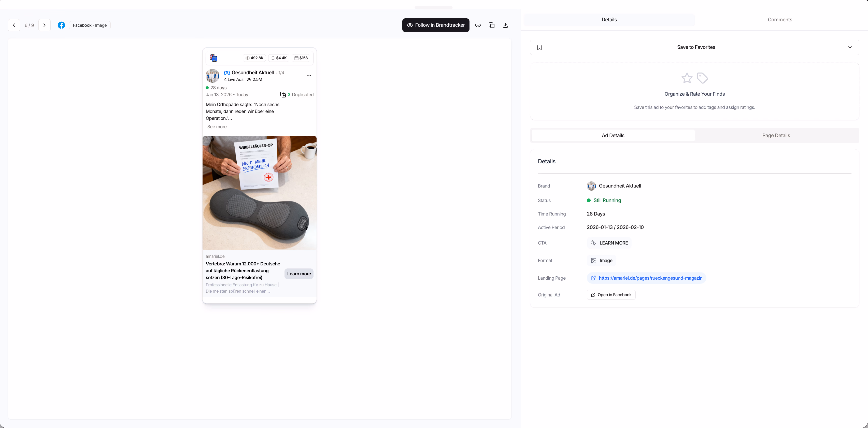Open the three-dot ad options menu
Image resolution: width=868 pixels, height=428 pixels.
(309, 76)
